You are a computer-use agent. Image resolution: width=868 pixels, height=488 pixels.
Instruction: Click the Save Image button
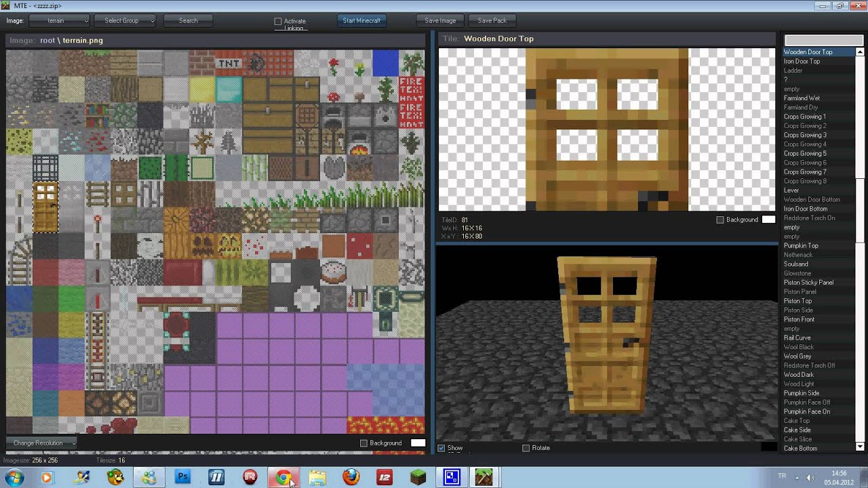pyautogui.click(x=440, y=21)
